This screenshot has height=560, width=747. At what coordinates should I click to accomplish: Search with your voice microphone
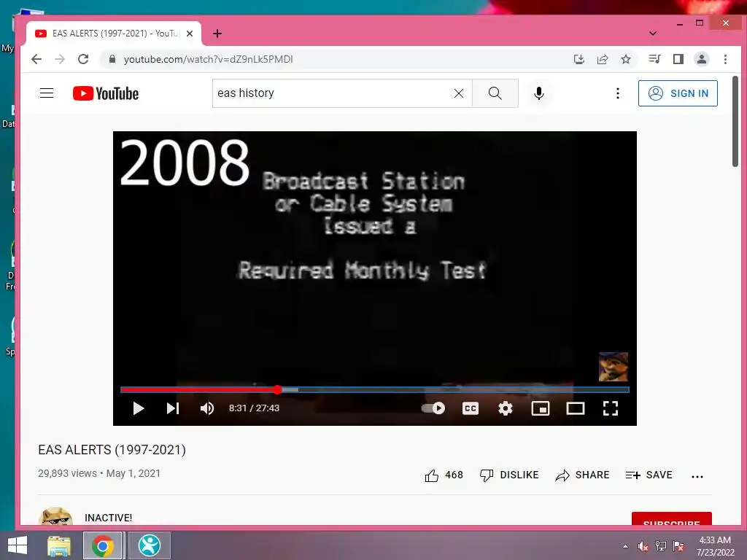(x=539, y=93)
